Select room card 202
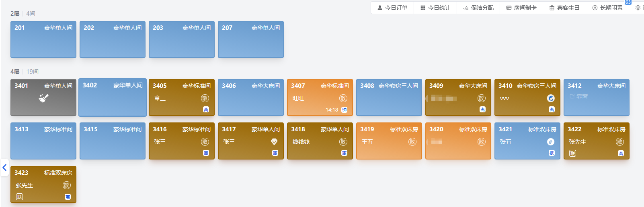This screenshot has width=644, height=207. (x=113, y=39)
